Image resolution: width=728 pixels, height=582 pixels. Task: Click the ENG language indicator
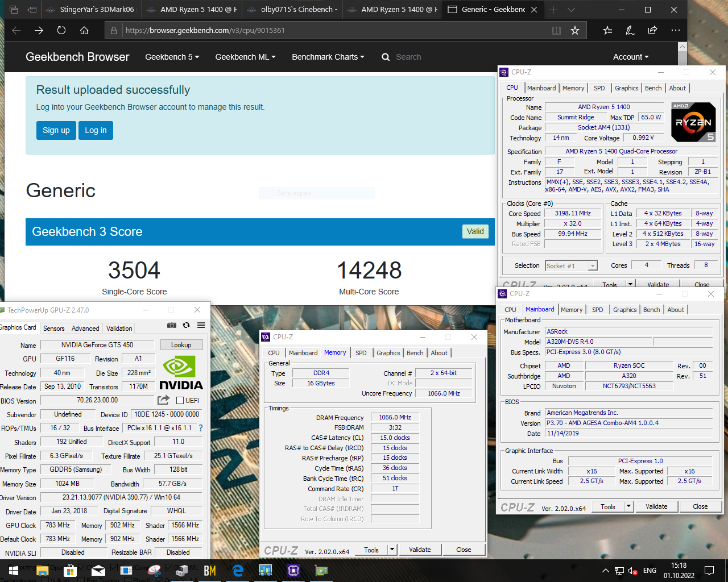coord(650,571)
